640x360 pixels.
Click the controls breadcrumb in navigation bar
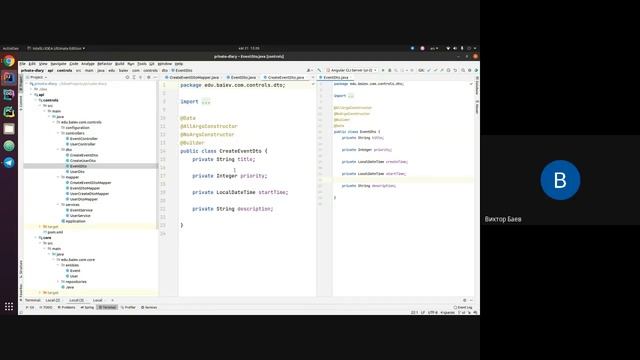[x=64, y=71]
